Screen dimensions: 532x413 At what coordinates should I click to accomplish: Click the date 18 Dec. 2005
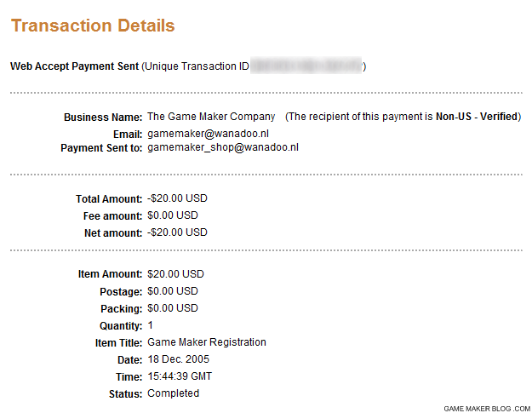[179, 359]
